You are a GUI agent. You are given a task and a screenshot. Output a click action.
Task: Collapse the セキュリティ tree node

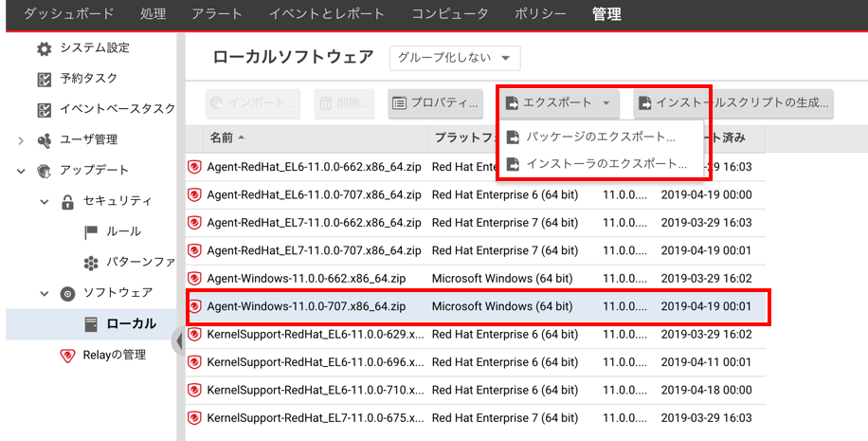[45, 202]
